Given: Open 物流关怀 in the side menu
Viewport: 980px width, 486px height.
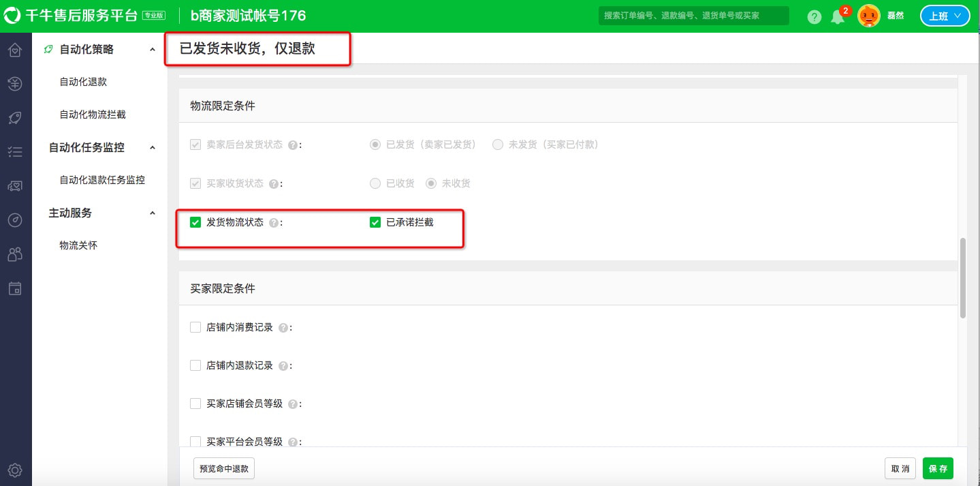Looking at the screenshot, I should [78, 245].
